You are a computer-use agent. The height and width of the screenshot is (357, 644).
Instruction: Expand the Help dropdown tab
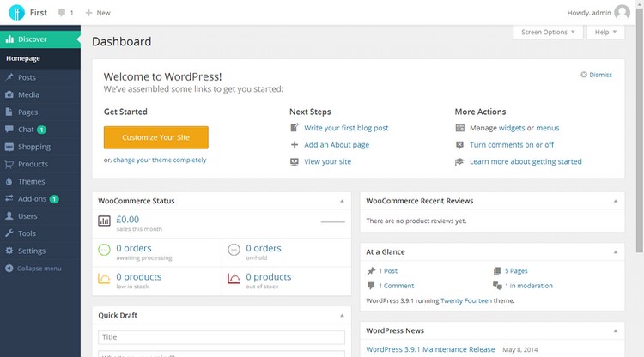[605, 33]
